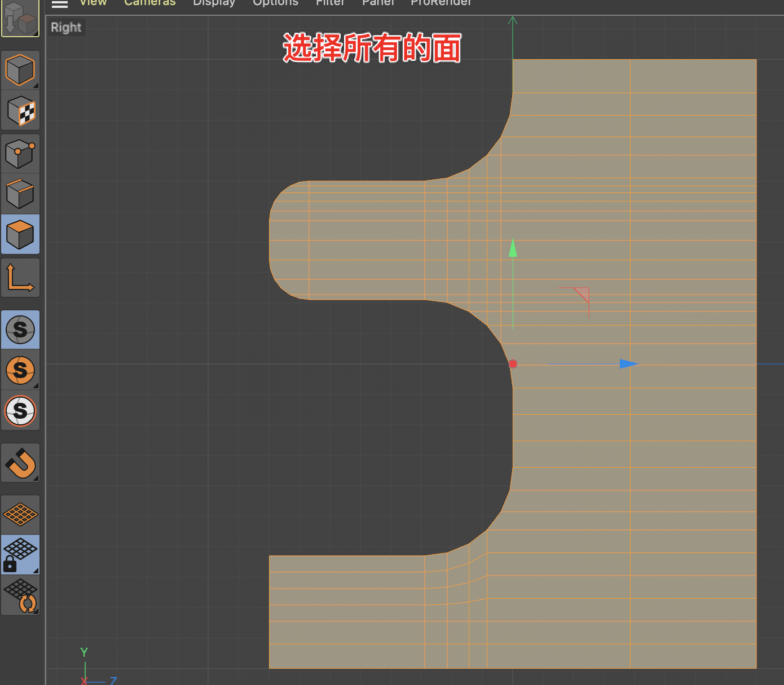
Task: Click the Make Editable icon
Action: 20,18
